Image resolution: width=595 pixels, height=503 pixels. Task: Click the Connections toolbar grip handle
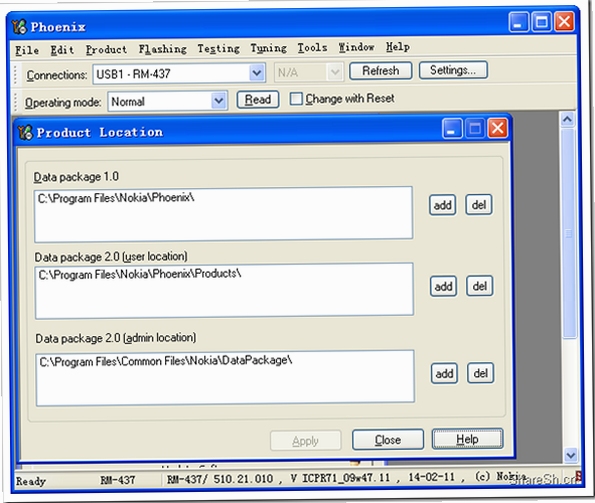click(15, 75)
